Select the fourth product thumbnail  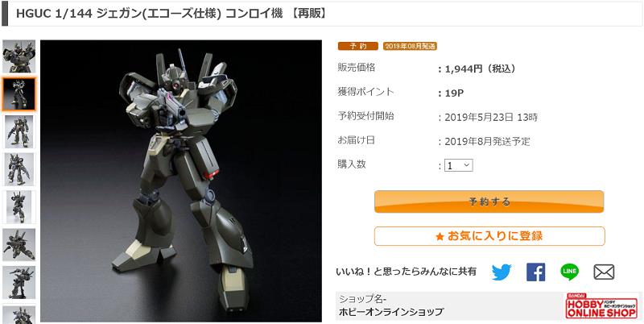pos(19,169)
